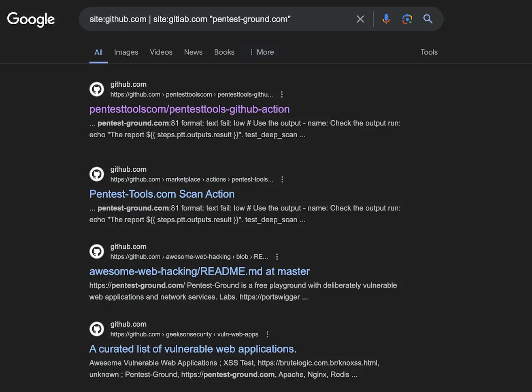Viewport: 532px width, 392px height.
Task: Switch to the News tab
Action: pyautogui.click(x=193, y=52)
